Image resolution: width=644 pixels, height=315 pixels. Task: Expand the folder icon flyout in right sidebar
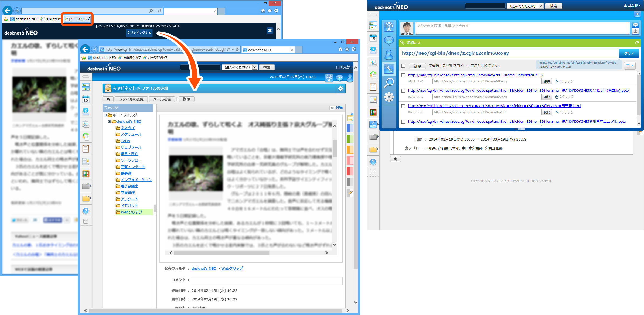tap(377, 149)
